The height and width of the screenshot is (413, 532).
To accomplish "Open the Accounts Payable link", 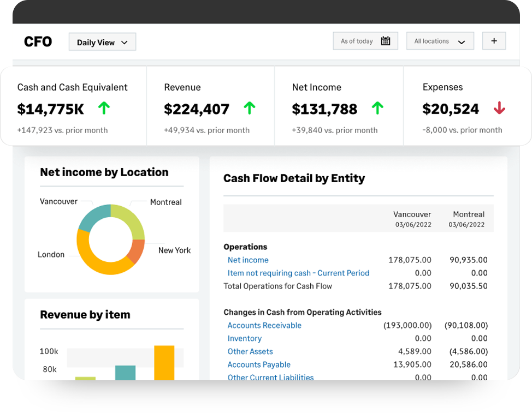I will click(x=259, y=364).
